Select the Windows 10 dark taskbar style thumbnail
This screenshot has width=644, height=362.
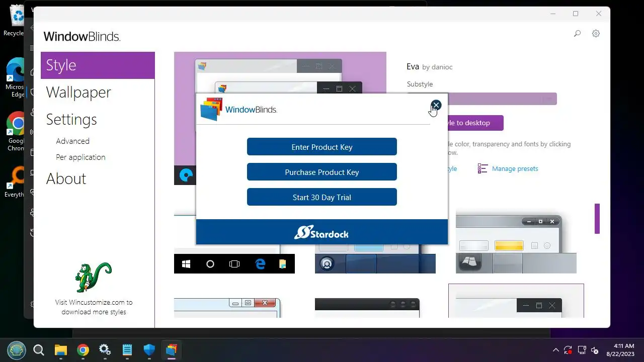coord(234,259)
